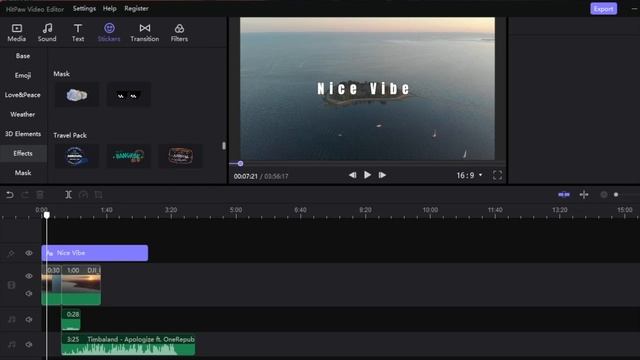Click the timeline zoom slider handle

tap(616, 195)
